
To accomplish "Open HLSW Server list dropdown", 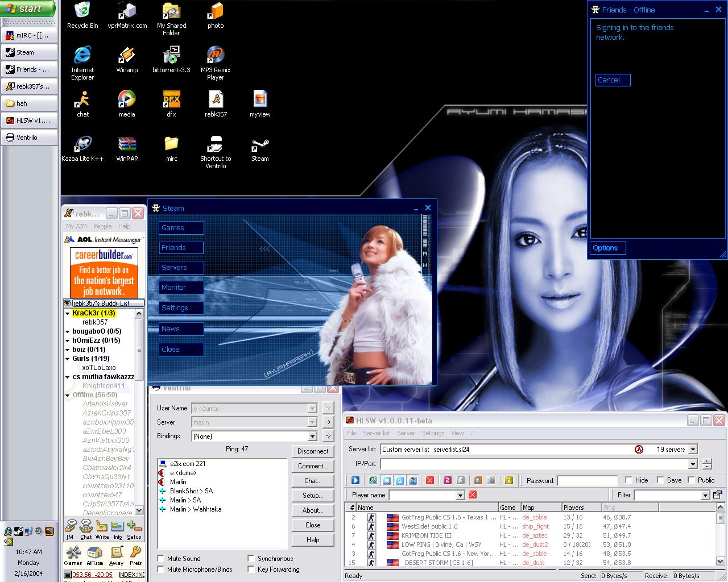I will 693,449.
